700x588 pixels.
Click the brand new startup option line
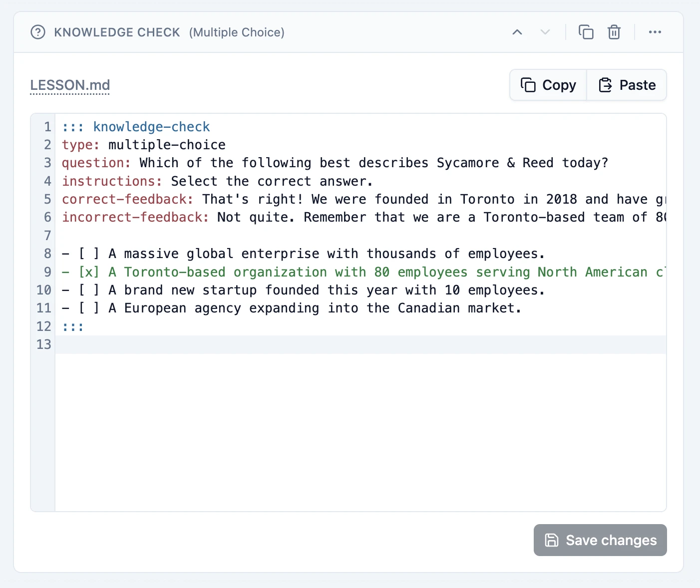tap(303, 290)
